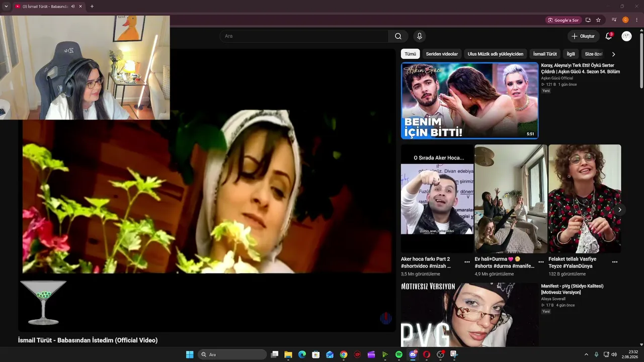Open Task View on the taskbar
The image size is (644, 362).
coord(275,354)
